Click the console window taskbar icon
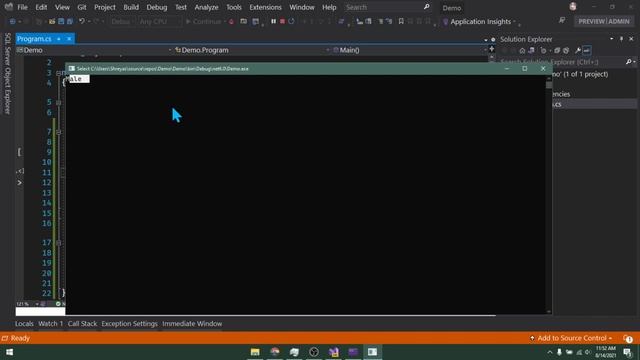 point(372,352)
